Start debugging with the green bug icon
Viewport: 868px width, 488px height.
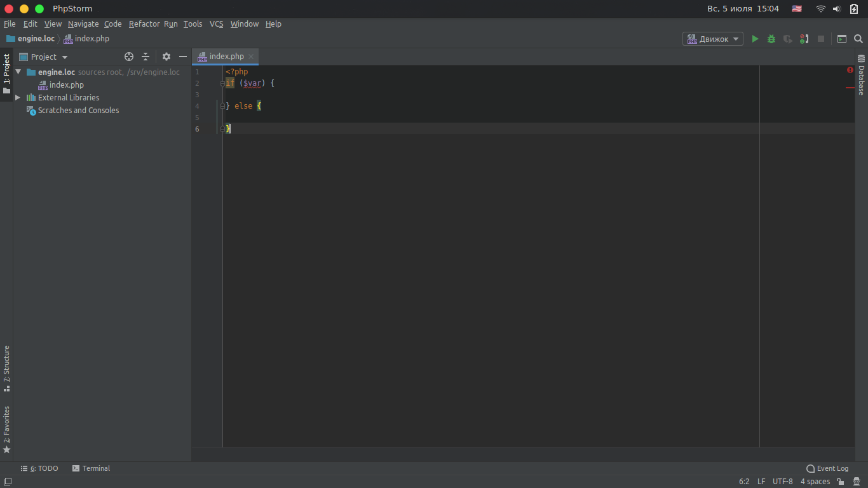click(x=771, y=39)
